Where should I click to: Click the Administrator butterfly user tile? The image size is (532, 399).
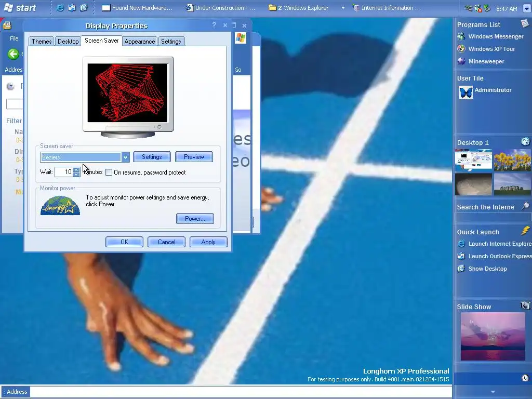tap(465, 92)
